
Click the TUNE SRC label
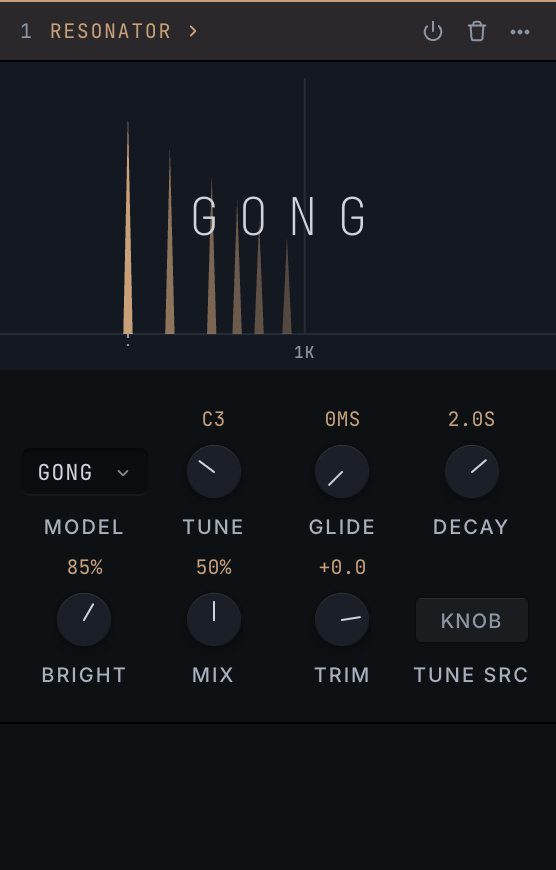[471, 675]
